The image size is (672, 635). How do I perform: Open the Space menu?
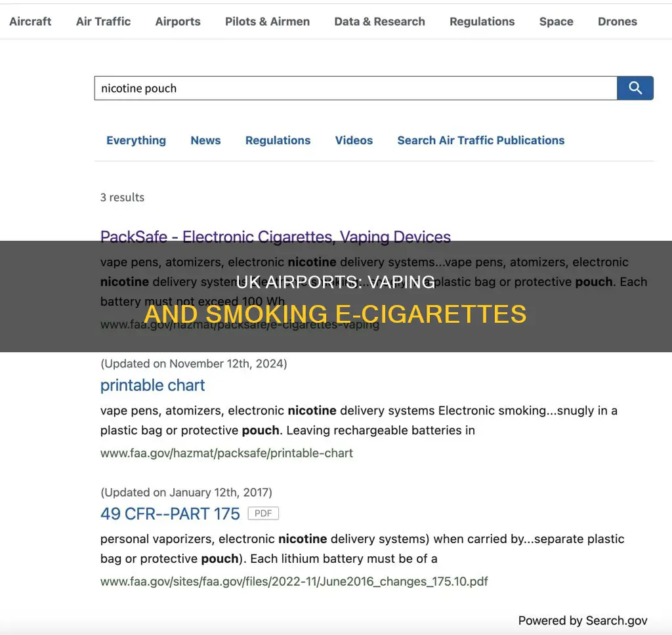[x=556, y=22]
